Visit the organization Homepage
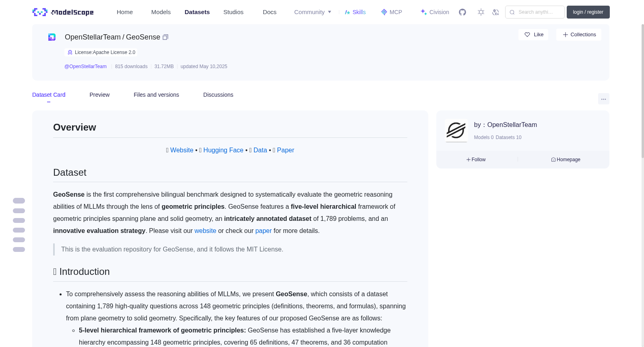 pos(566,160)
